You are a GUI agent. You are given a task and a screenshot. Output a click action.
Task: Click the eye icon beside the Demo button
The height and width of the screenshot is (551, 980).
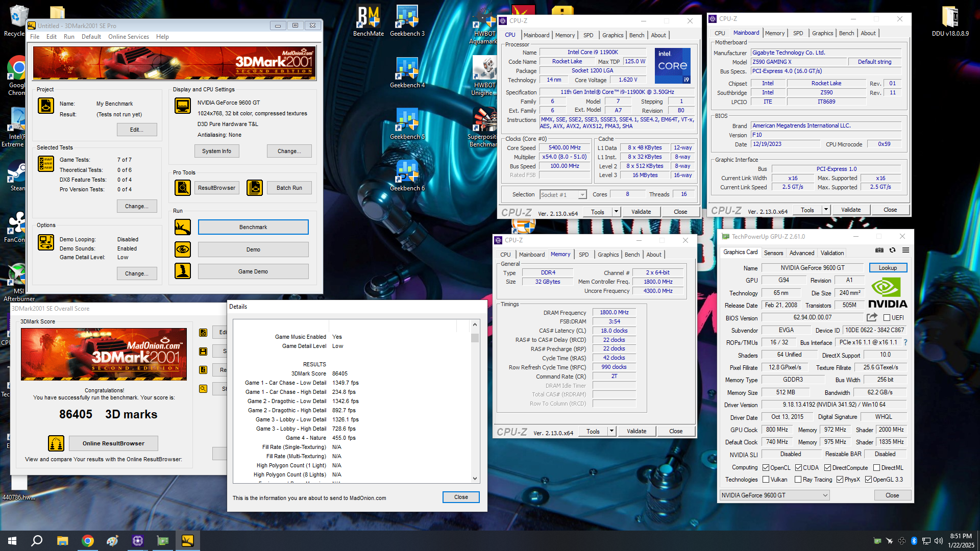point(183,249)
